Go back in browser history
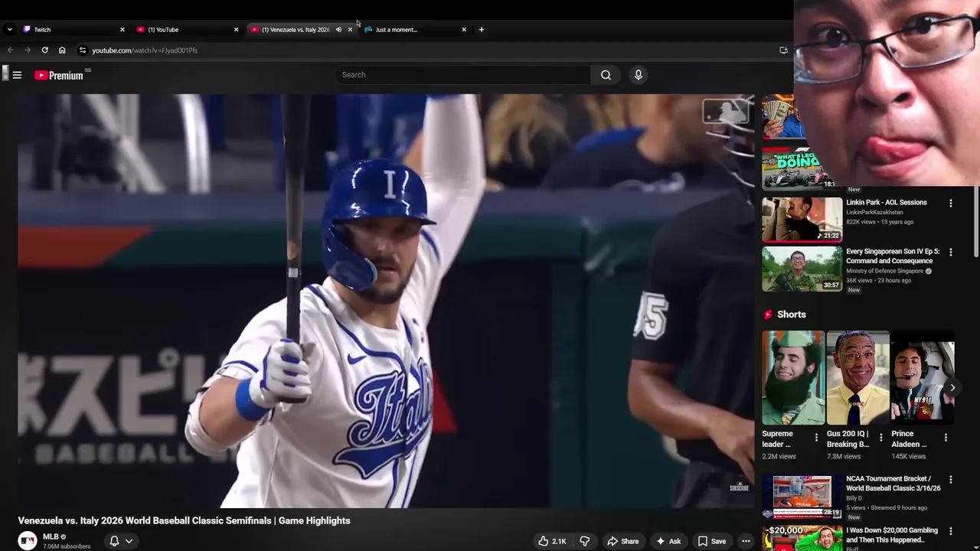The width and height of the screenshot is (980, 551). tap(11, 51)
